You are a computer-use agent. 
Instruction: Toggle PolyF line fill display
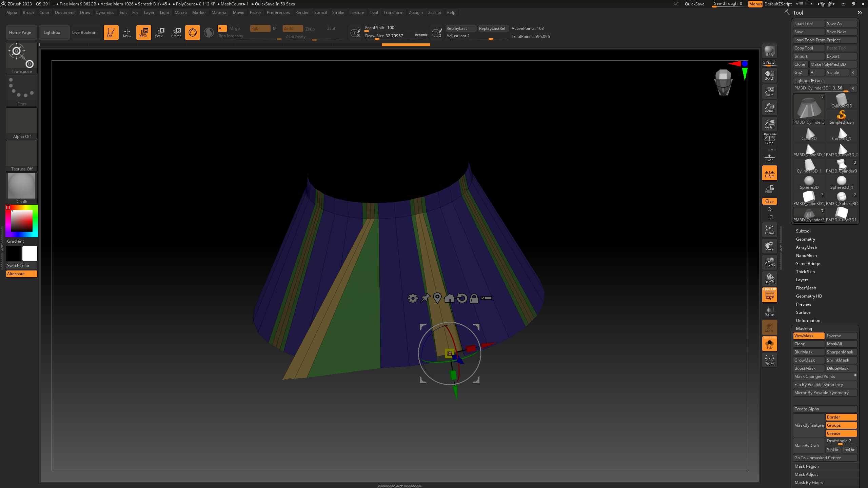(769, 294)
